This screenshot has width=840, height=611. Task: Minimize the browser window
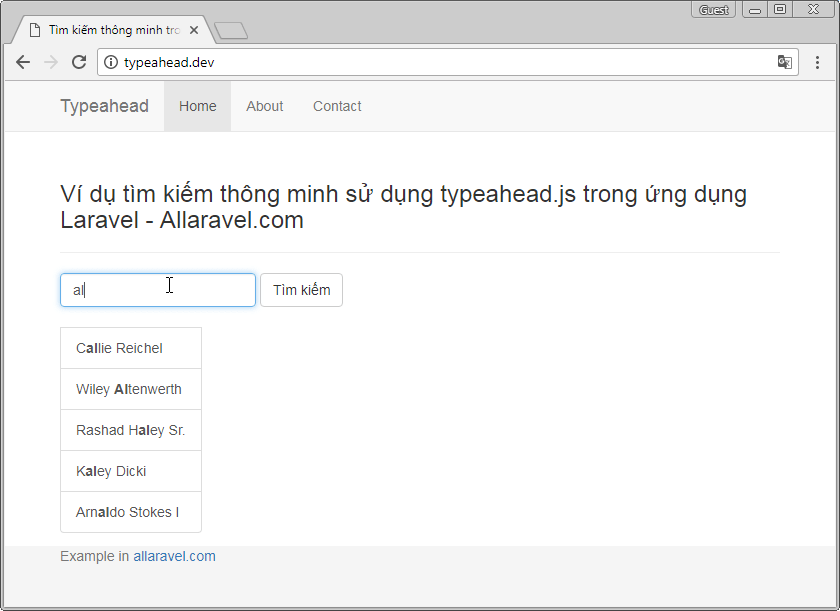pos(755,10)
